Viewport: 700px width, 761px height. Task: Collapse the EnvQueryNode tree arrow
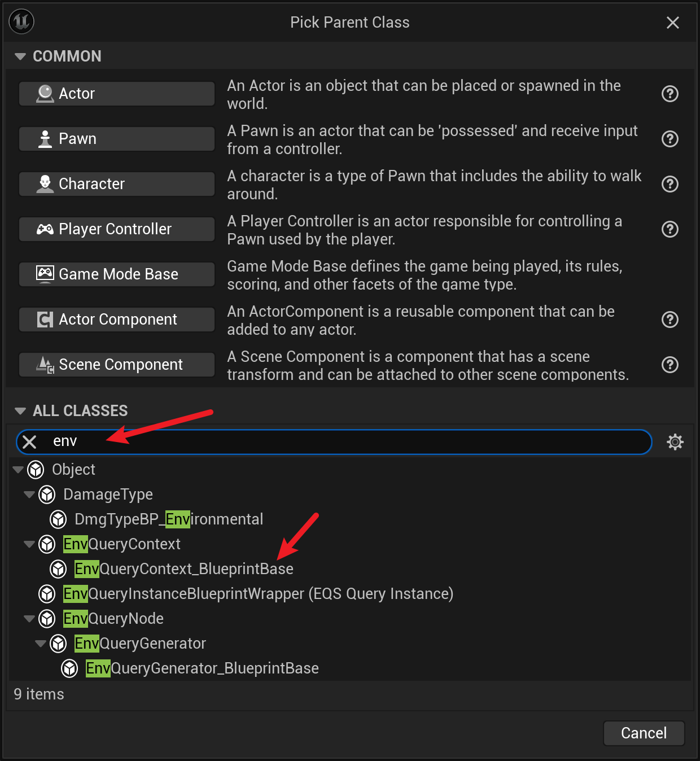coord(29,619)
